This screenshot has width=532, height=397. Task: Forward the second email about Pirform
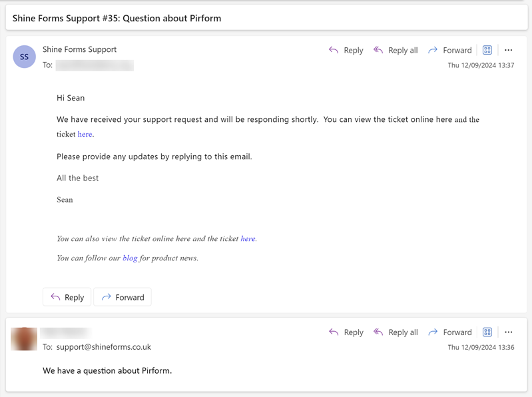449,332
